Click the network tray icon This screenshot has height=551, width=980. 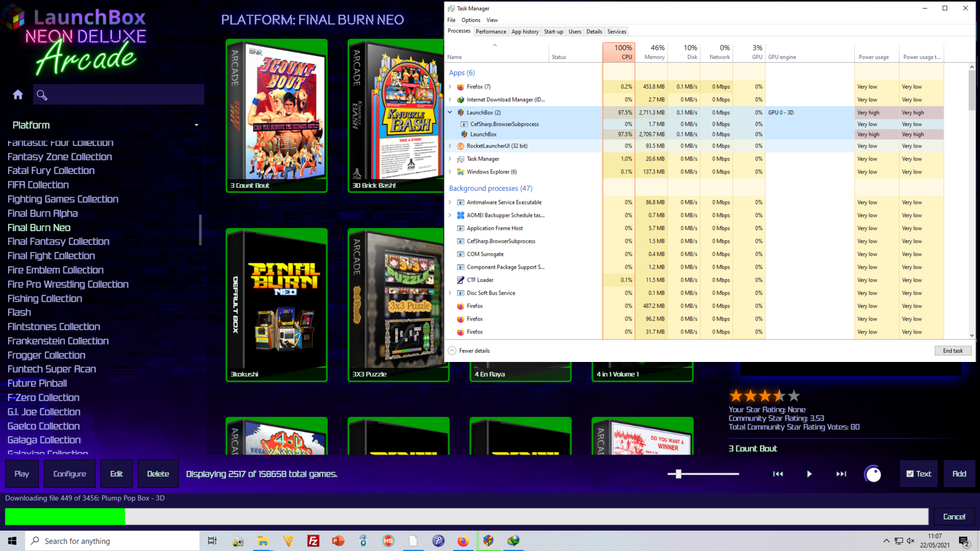coord(899,541)
